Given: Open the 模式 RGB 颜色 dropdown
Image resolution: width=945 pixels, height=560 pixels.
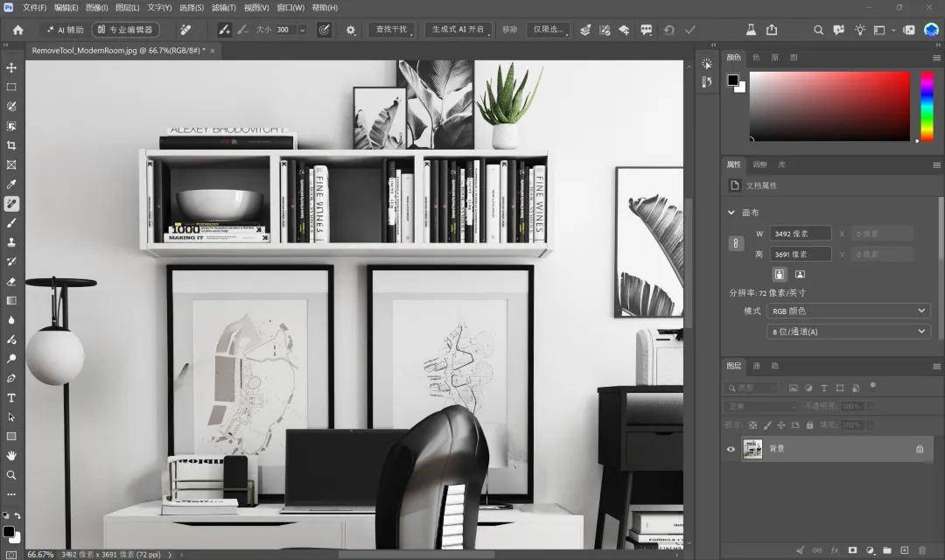Looking at the screenshot, I should click(848, 311).
